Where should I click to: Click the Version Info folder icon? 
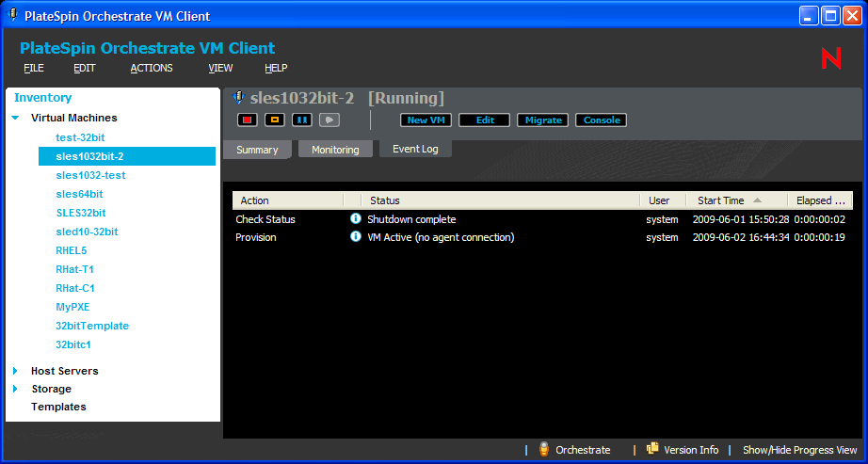(652, 449)
